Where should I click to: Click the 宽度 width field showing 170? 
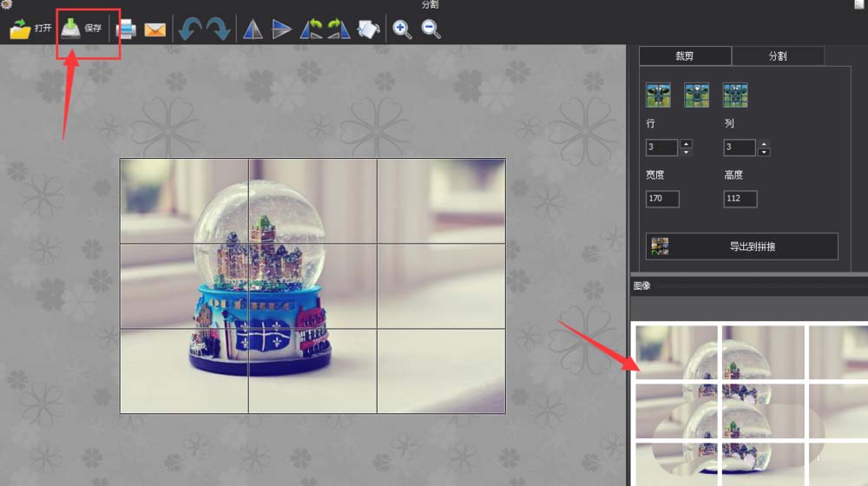(662, 199)
